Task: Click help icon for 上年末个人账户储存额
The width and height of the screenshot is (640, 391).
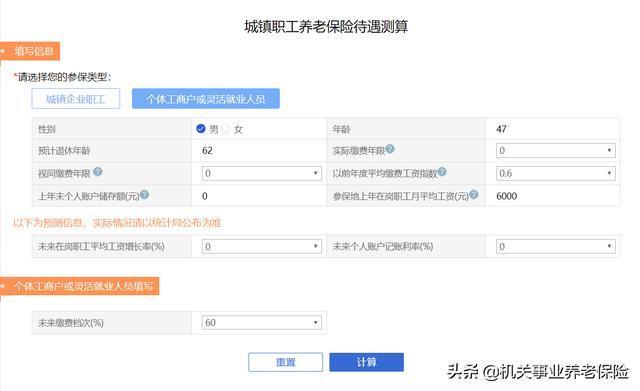Action: pyautogui.click(x=144, y=195)
